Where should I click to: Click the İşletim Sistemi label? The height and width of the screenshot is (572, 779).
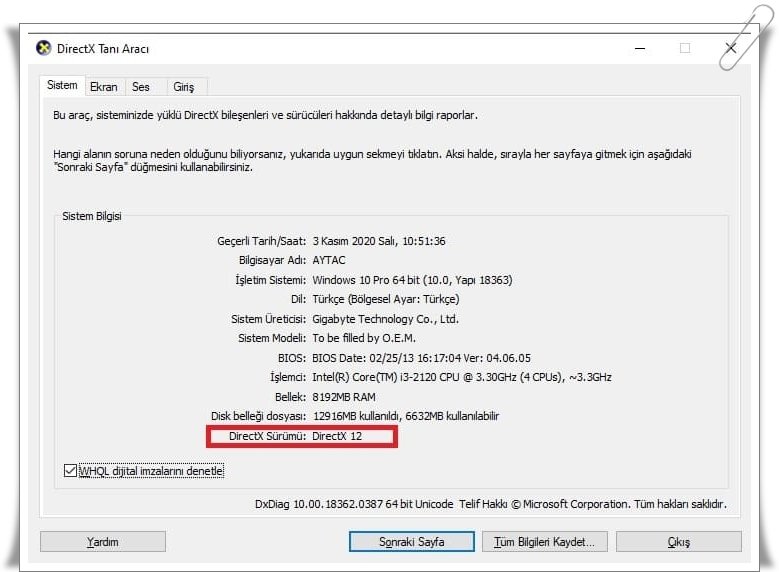pos(270,280)
